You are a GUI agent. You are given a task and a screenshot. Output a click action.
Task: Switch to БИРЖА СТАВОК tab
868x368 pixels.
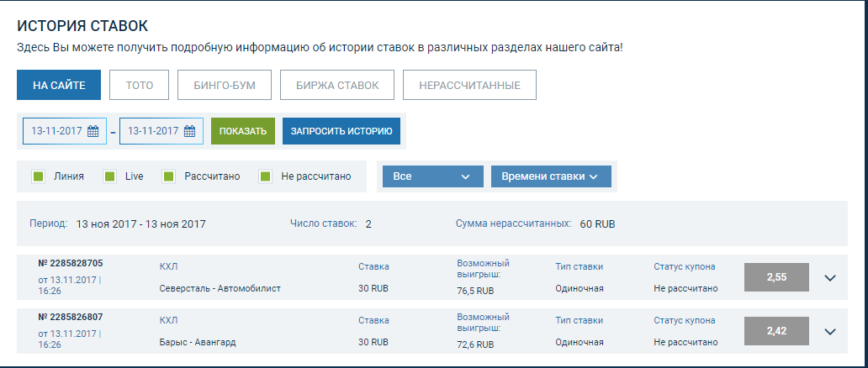pyautogui.click(x=337, y=85)
